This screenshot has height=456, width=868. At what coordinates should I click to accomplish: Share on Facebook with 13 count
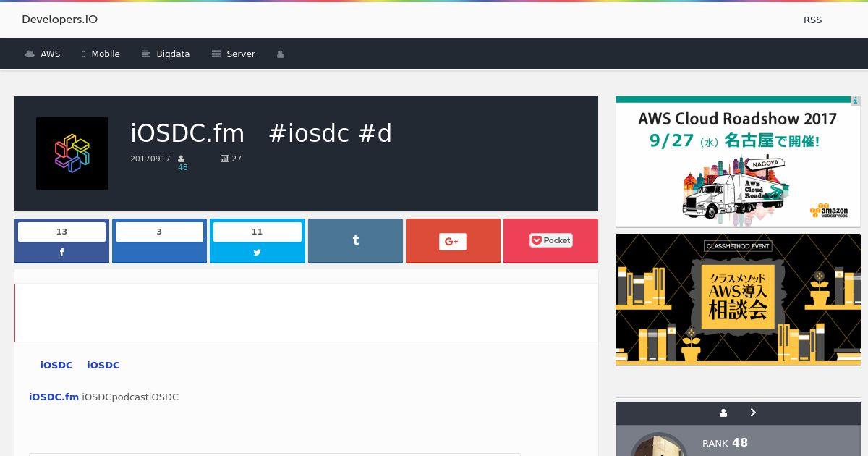pyautogui.click(x=61, y=241)
